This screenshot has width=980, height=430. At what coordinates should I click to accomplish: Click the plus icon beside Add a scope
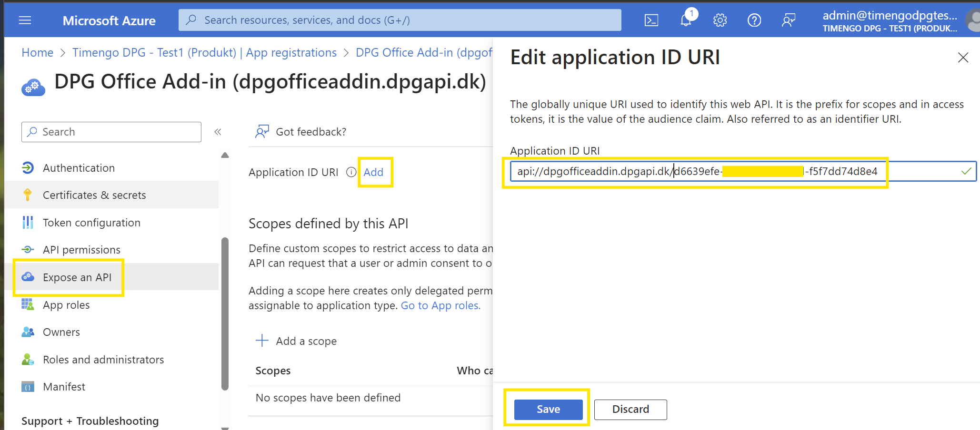pyautogui.click(x=262, y=341)
